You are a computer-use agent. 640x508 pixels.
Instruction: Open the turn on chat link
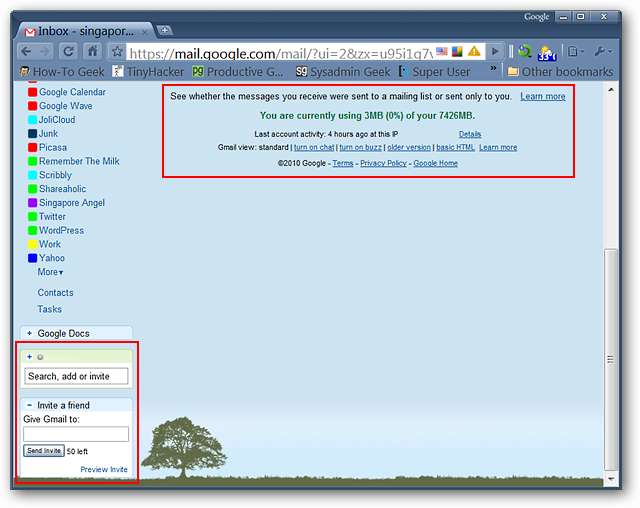pyautogui.click(x=314, y=147)
